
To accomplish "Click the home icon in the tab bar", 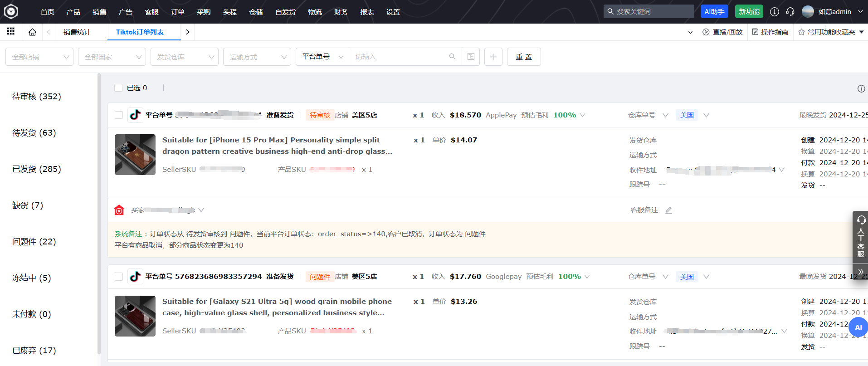I will pyautogui.click(x=32, y=32).
